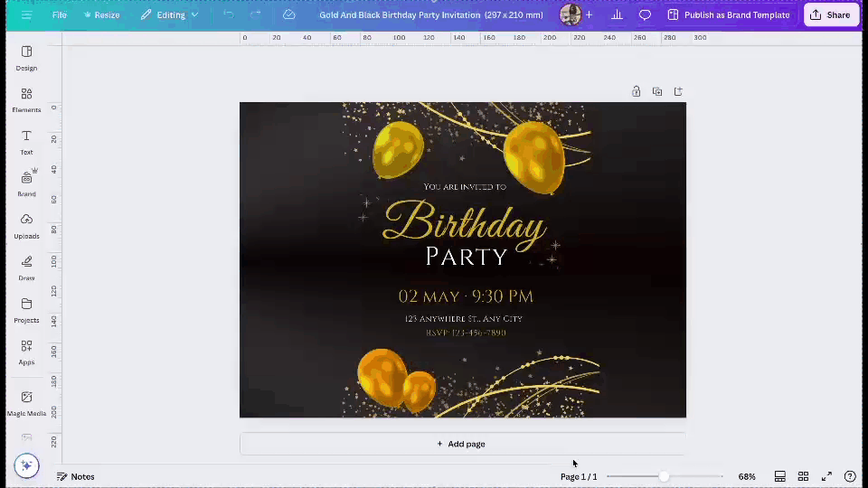Select the bottom-left balloon pair

click(x=396, y=380)
